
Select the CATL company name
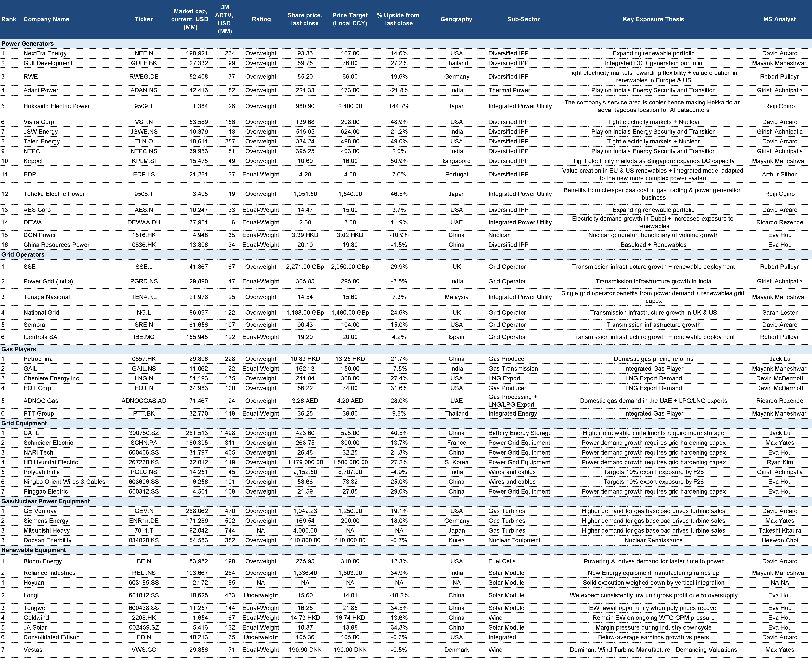pos(31,433)
